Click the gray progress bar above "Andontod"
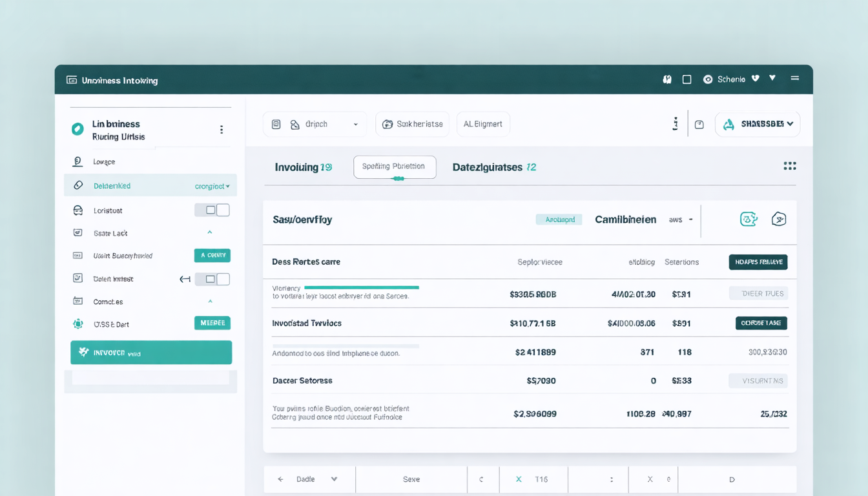Viewport: 868px width, 496px height. (x=346, y=346)
